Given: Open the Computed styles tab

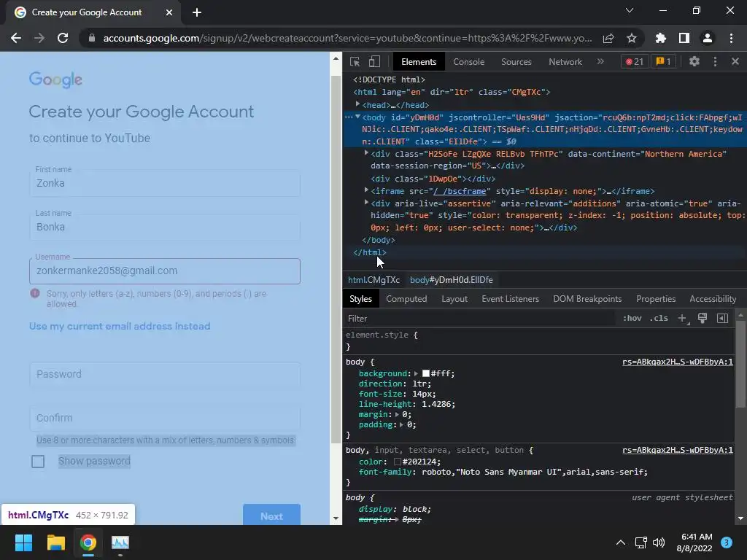Looking at the screenshot, I should (406, 299).
